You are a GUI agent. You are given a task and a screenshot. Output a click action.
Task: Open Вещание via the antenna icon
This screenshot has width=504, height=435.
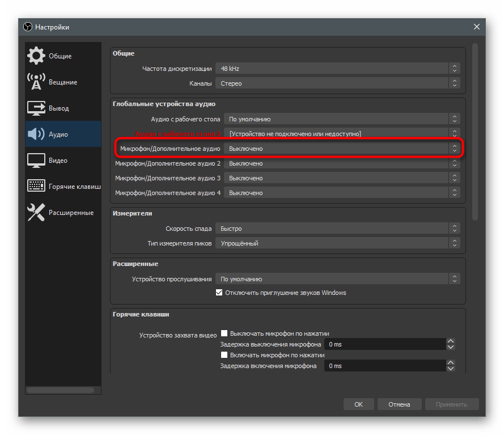(36, 82)
